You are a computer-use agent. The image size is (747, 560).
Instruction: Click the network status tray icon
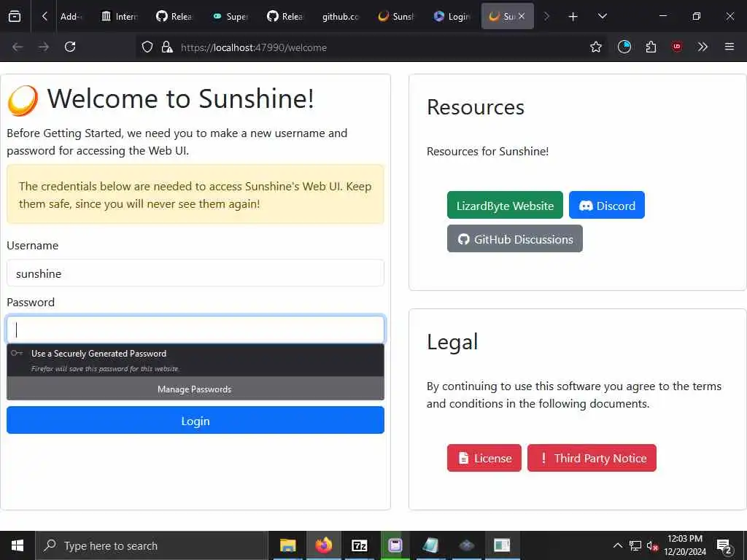(x=635, y=545)
